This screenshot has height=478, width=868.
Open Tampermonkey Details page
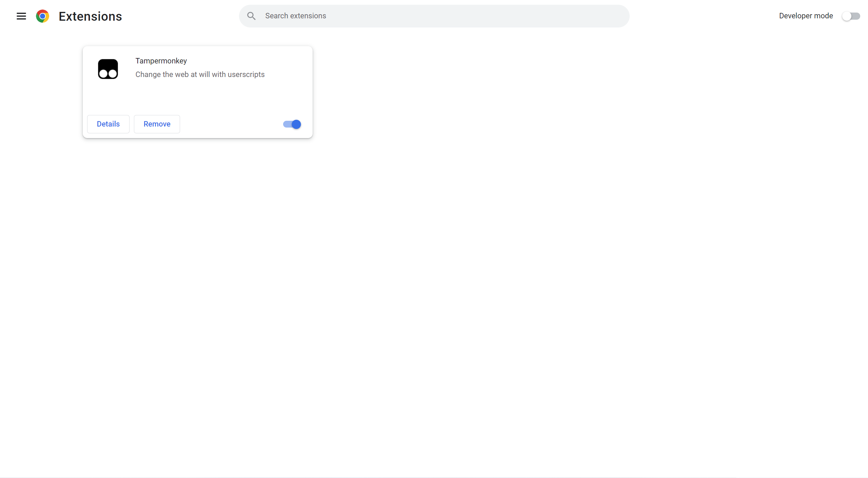click(108, 124)
